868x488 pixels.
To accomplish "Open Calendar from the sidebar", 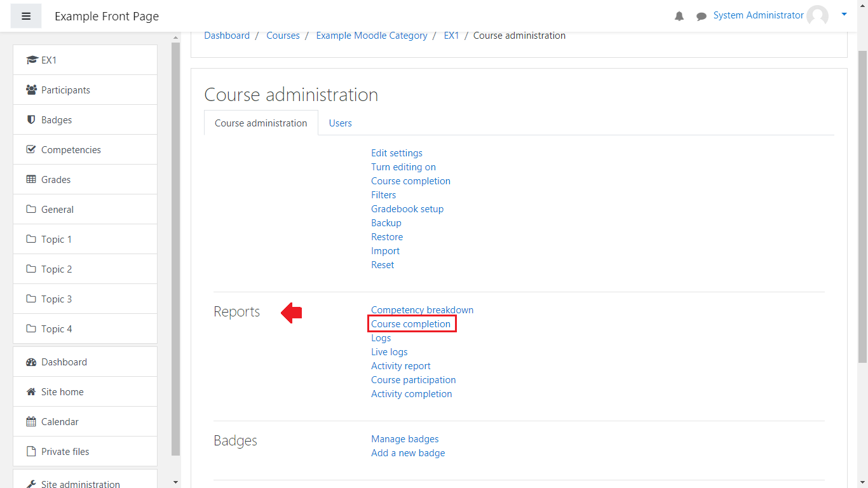I will [x=60, y=422].
